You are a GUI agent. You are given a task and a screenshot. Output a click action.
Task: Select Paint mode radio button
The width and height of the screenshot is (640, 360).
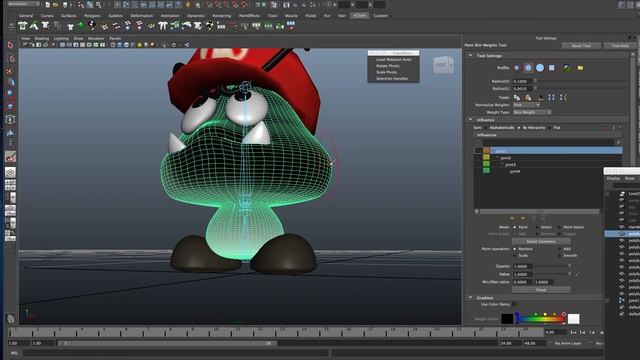pos(514,227)
